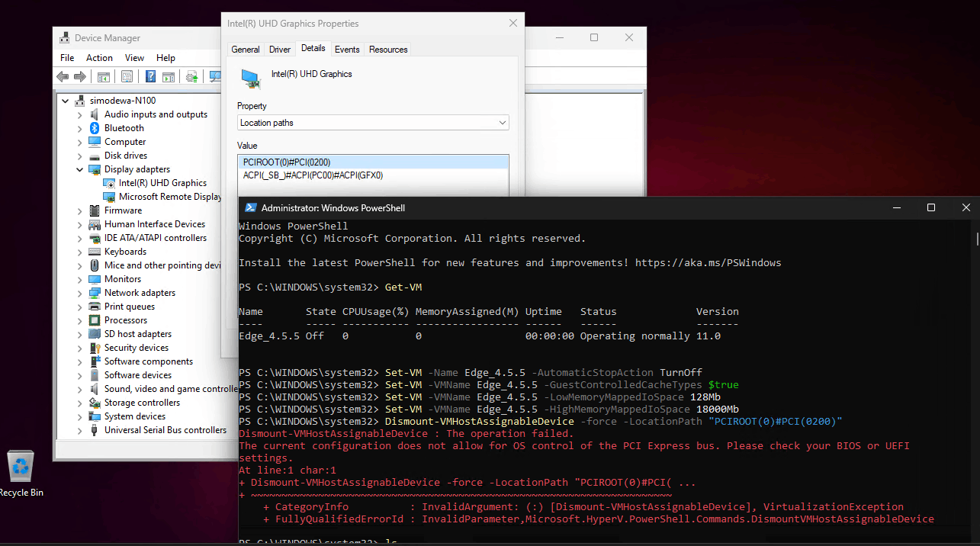
Task: Open the Property dropdown showing Location paths
Action: (x=373, y=123)
